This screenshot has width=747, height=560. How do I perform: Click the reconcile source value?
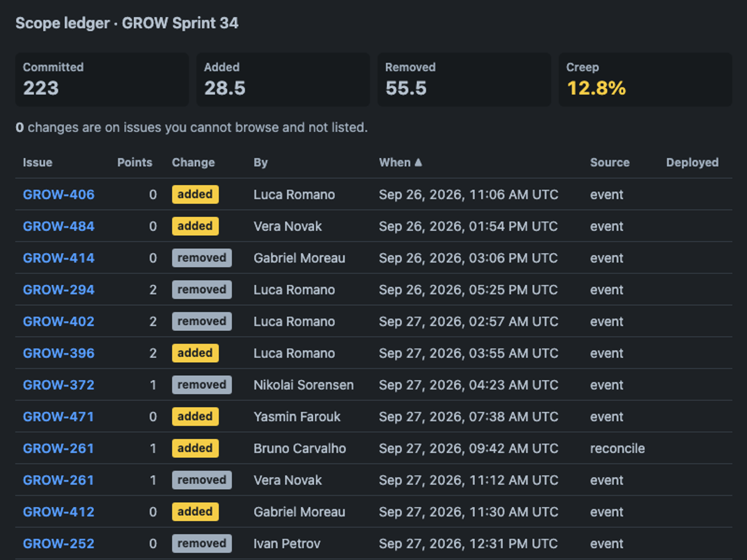[x=618, y=449]
